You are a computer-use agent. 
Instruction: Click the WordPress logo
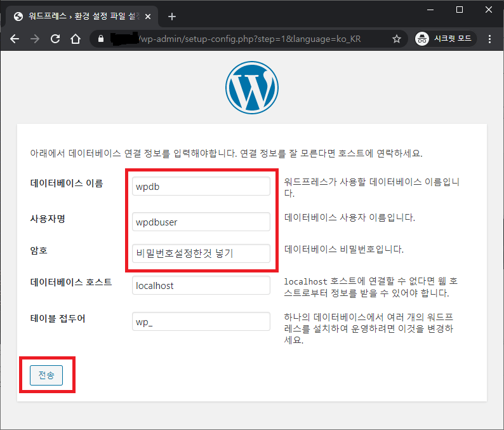[x=251, y=88]
